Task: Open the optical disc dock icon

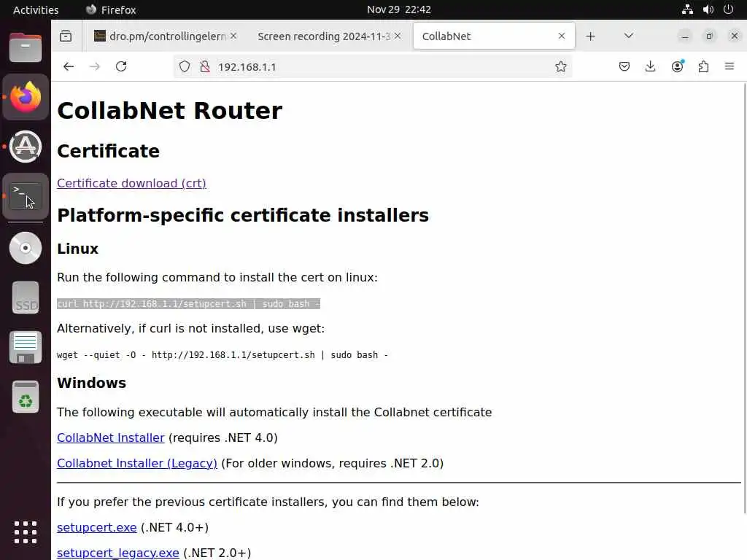Action: coord(26,248)
